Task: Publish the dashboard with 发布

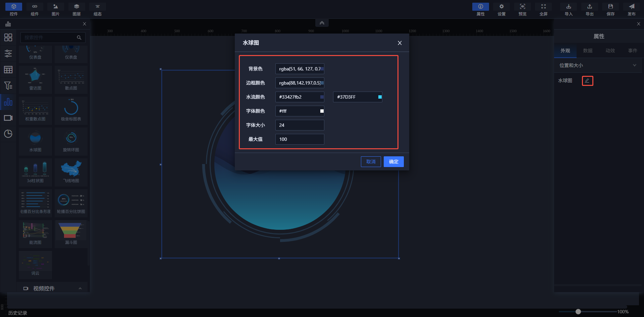Action: pos(632,9)
